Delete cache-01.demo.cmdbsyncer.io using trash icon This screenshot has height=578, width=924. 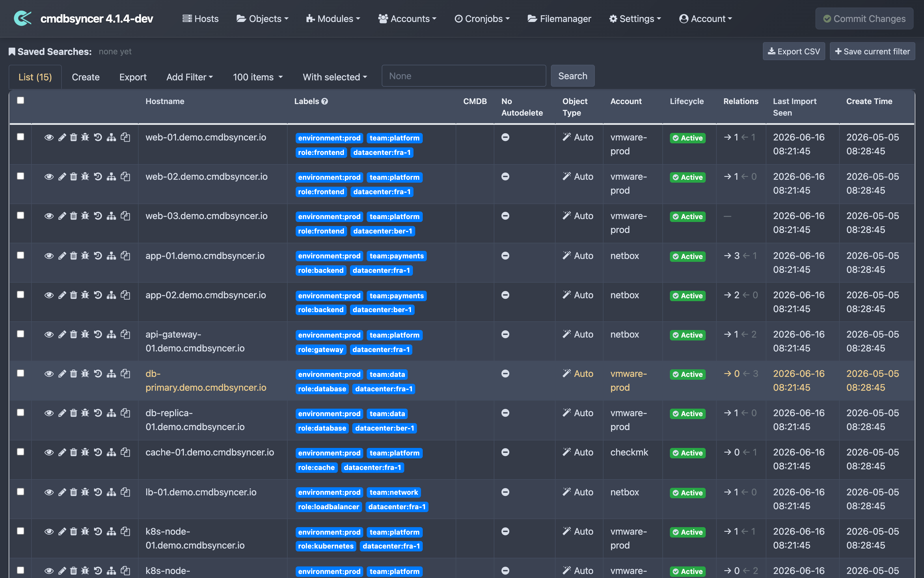(x=73, y=453)
